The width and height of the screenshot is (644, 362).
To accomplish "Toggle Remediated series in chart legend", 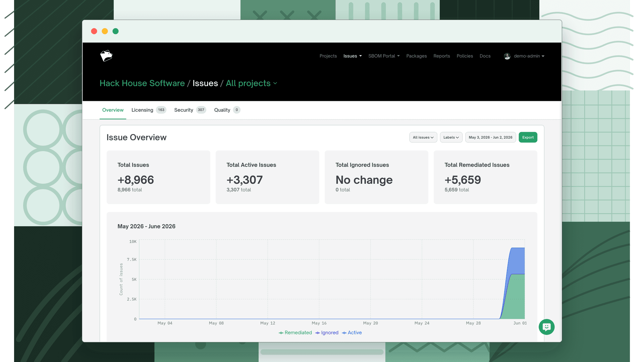I will tap(295, 333).
